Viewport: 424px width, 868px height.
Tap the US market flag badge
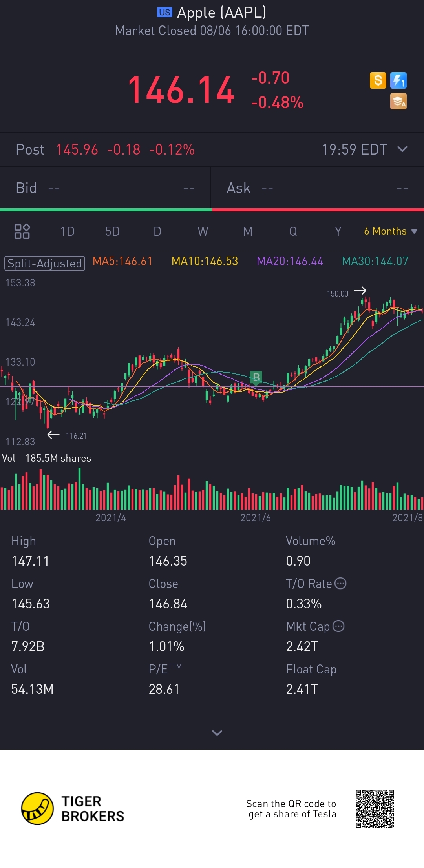[164, 13]
